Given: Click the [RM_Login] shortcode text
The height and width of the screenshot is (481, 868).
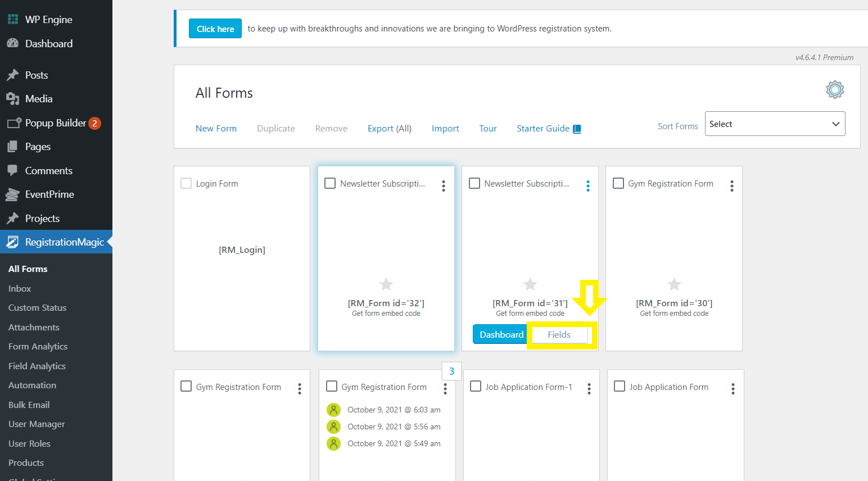Looking at the screenshot, I should pyautogui.click(x=242, y=250).
